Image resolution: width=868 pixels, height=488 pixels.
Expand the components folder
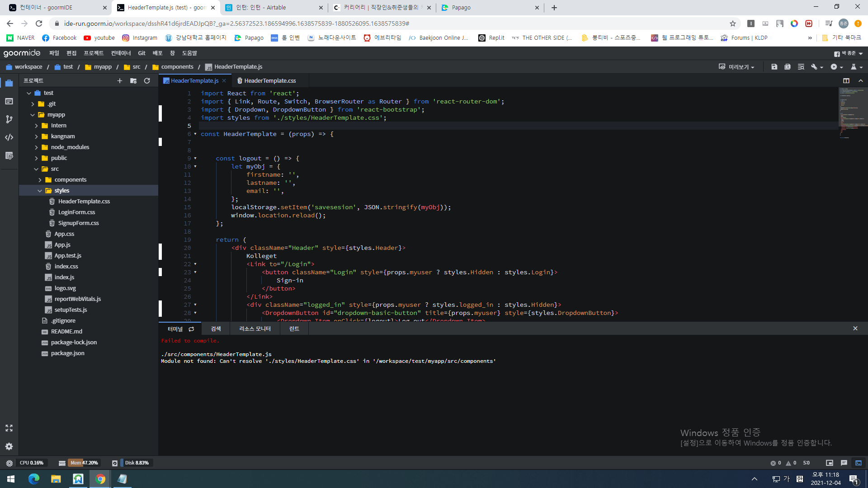point(40,180)
